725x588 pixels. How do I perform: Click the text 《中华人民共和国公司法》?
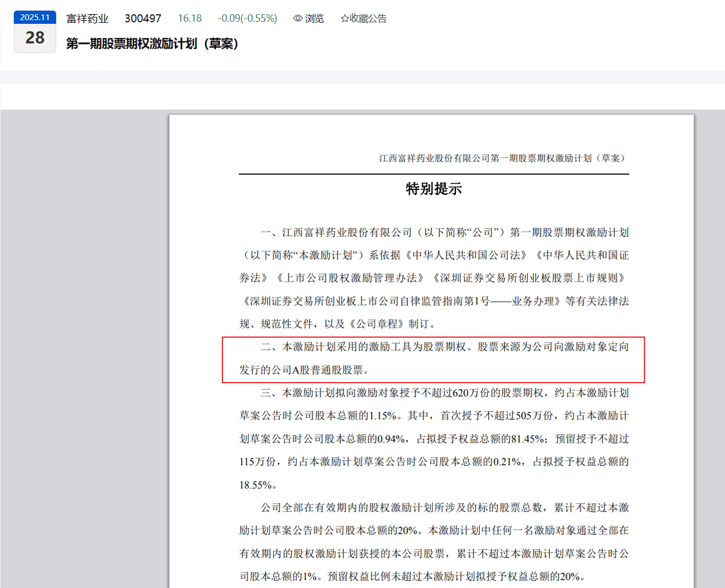coord(466,255)
